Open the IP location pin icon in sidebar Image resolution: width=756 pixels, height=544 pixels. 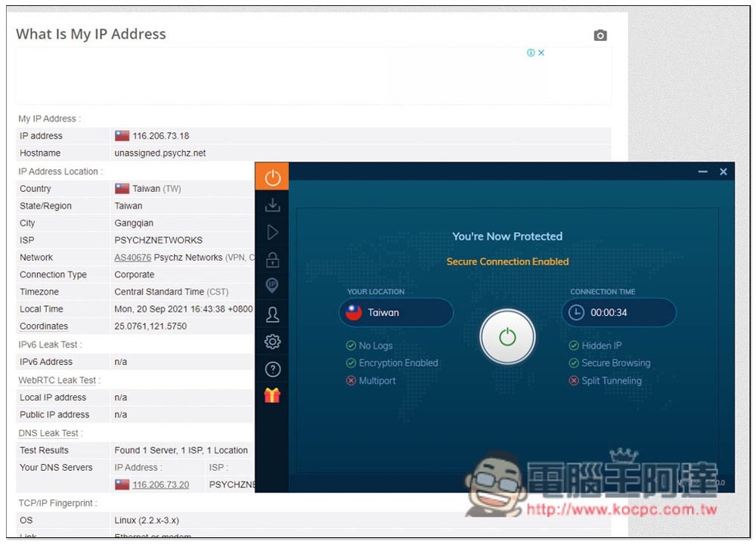click(x=272, y=286)
